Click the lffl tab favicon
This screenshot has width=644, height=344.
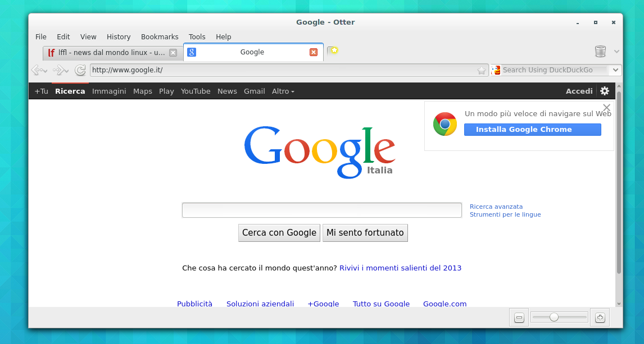[51, 53]
